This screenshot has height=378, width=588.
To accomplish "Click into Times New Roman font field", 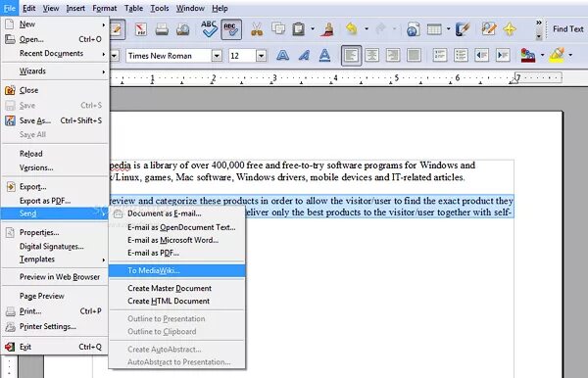I will [x=169, y=56].
